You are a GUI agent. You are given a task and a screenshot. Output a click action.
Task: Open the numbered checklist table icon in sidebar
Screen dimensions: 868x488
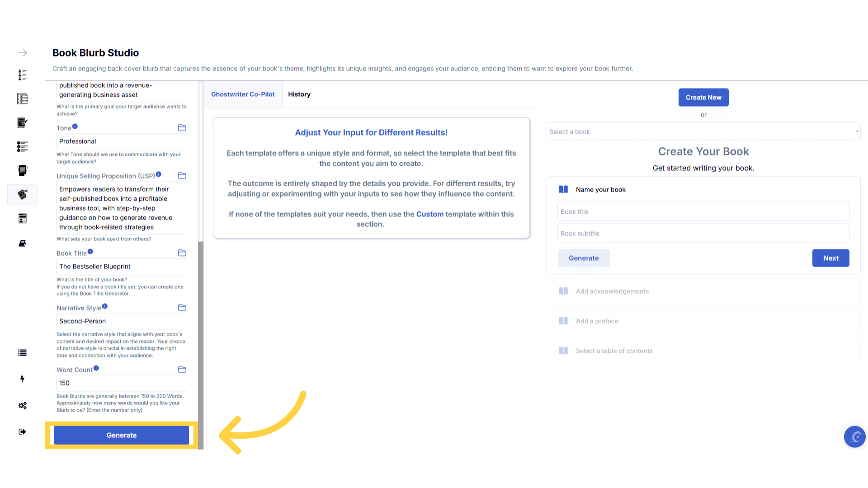[23, 99]
